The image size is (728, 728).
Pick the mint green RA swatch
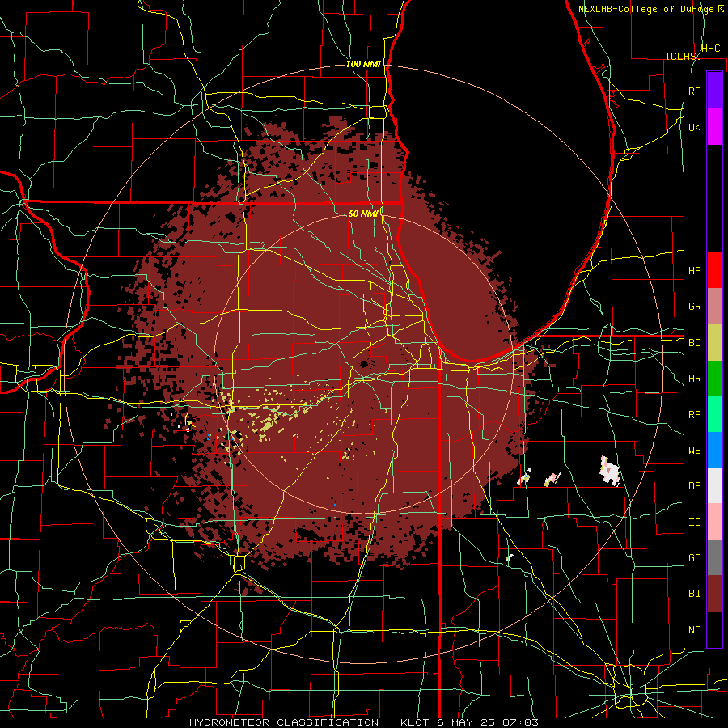pos(714,414)
